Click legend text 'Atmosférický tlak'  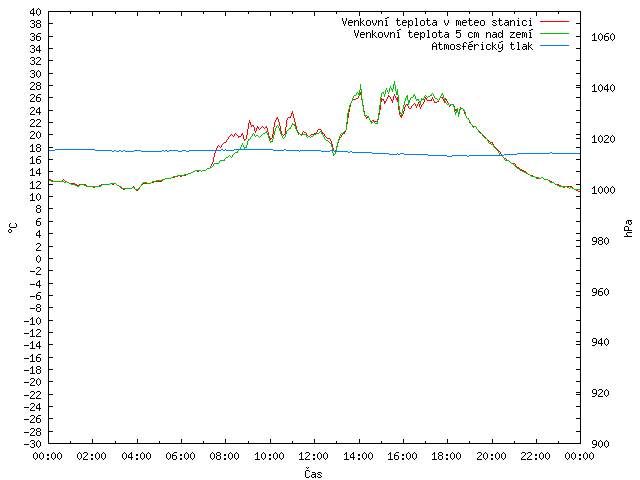click(482, 47)
